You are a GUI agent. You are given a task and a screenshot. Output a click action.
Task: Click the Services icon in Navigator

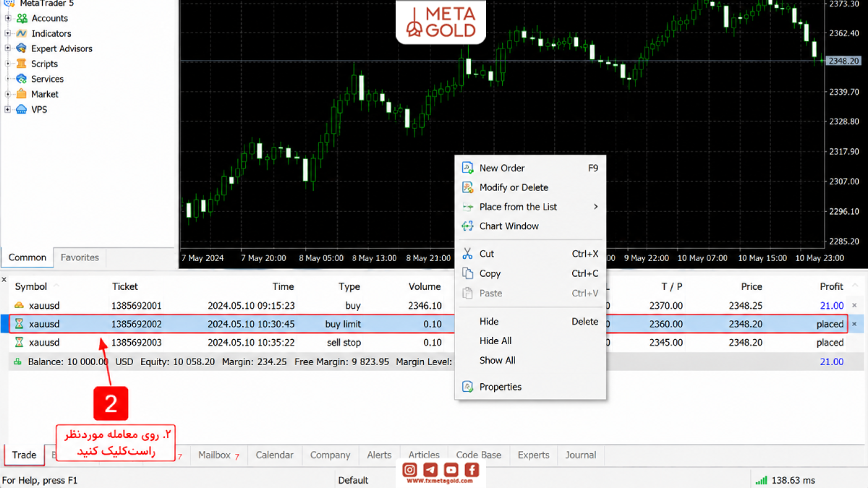[22, 79]
